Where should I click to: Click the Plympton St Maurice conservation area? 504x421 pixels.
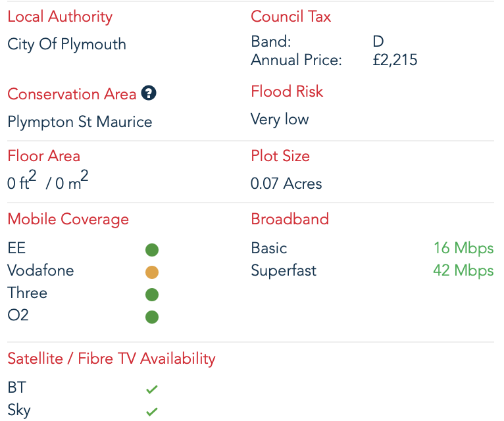coord(80,122)
